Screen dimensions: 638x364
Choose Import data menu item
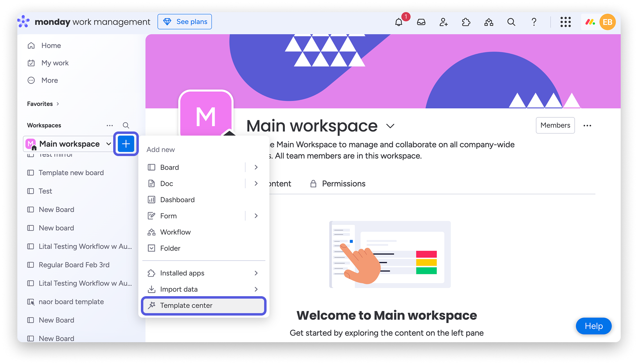tap(204, 289)
